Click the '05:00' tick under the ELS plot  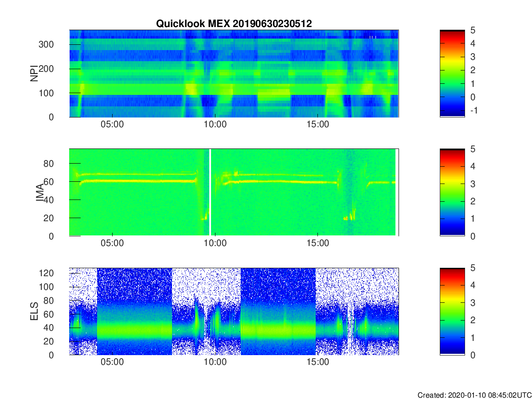pyautogui.click(x=113, y=362)
